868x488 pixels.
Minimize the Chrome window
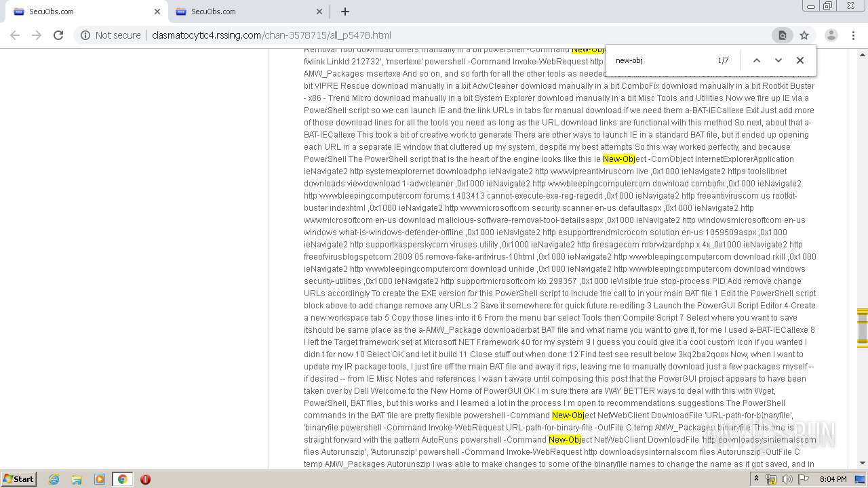click(810, 6)
